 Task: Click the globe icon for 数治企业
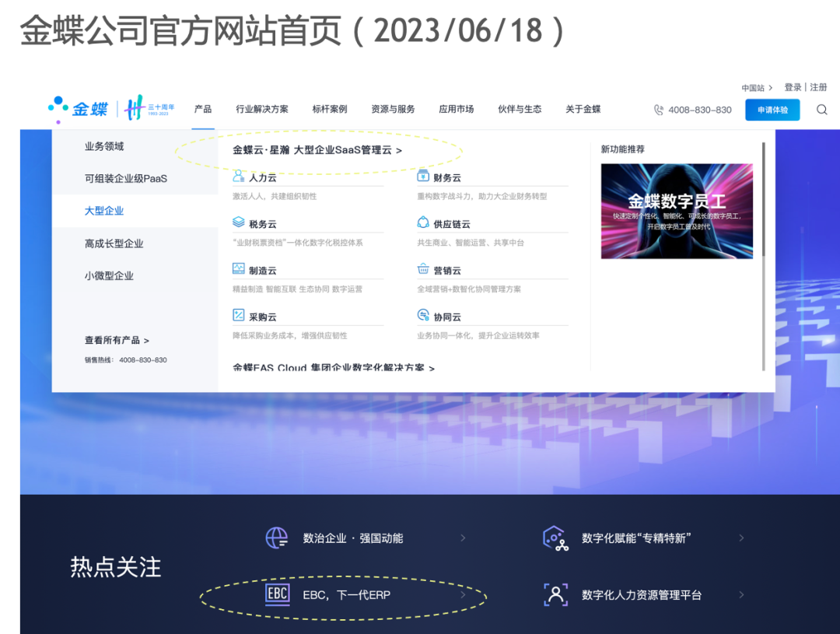[277, 538]
